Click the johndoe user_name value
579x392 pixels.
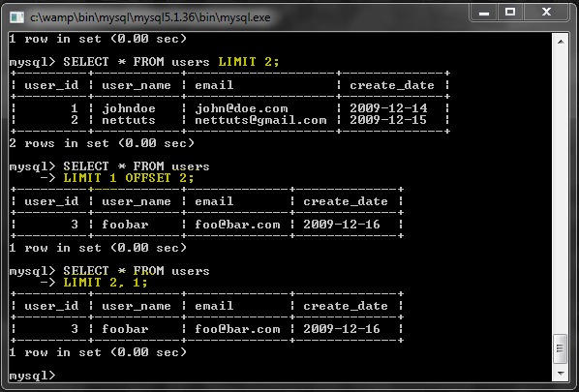[x=129, y=108]
